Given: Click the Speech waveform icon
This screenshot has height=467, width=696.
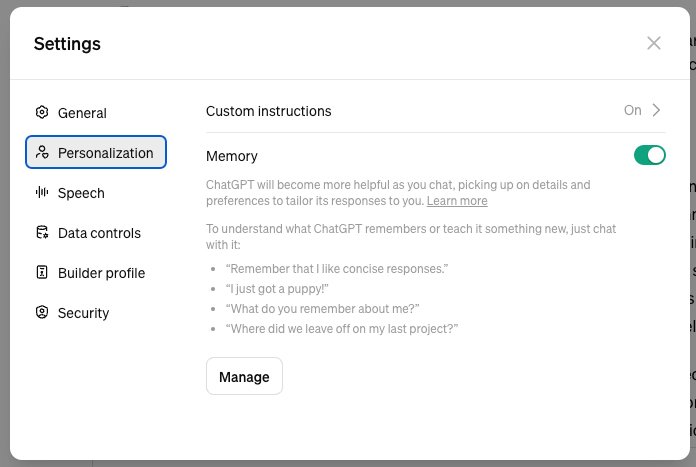Looking at the screenshot, I should pyautogui.click(x=42, y=192).
